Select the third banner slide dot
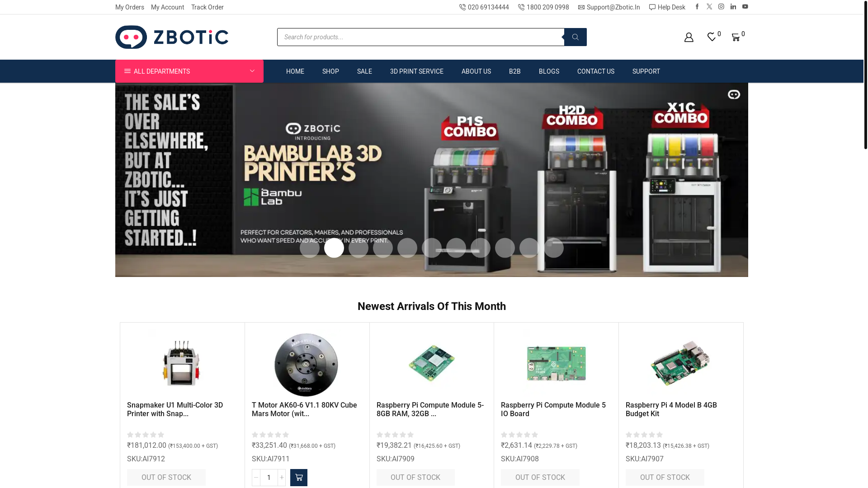The image size is (868, 488). point(359,248)
